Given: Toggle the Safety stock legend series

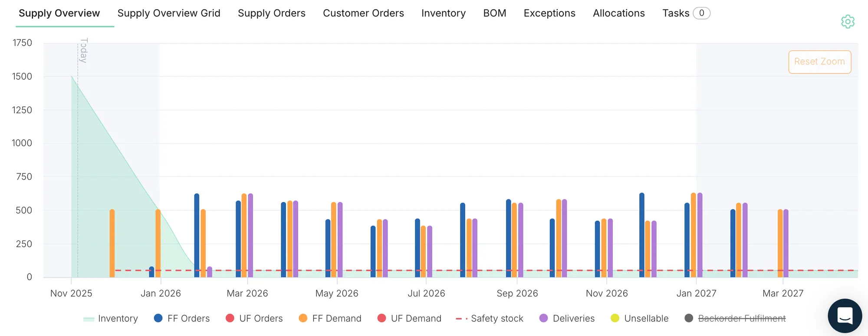Looking at the screenshot, I should pos(490,319).
